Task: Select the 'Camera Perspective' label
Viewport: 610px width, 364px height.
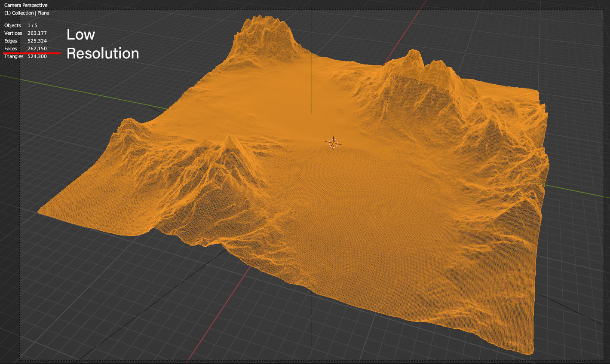Action: click(26, 5)
